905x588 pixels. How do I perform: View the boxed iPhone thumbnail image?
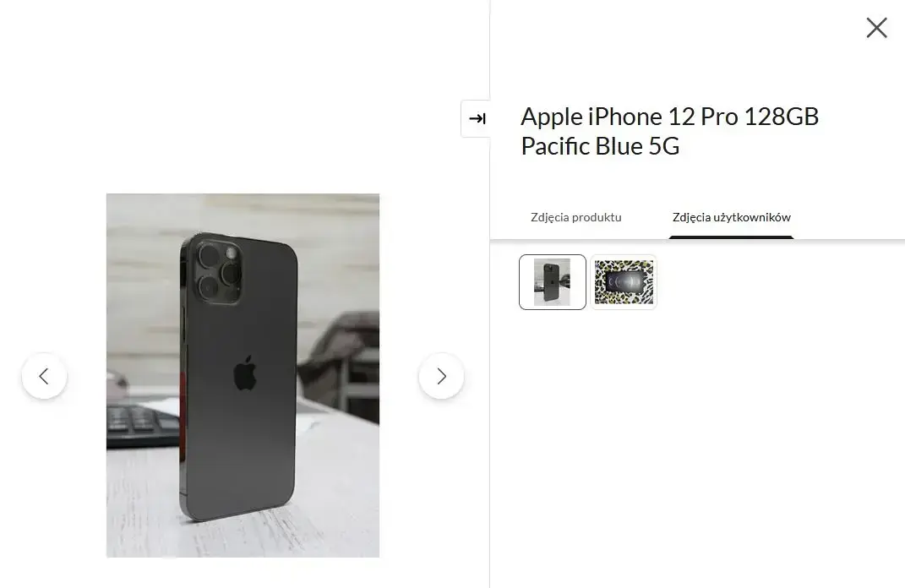624,282
